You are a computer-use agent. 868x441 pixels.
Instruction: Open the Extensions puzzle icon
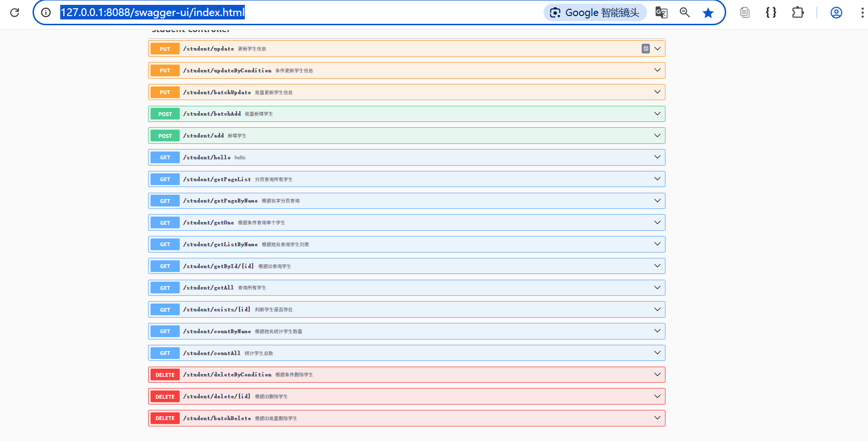[x=798, y=13]
